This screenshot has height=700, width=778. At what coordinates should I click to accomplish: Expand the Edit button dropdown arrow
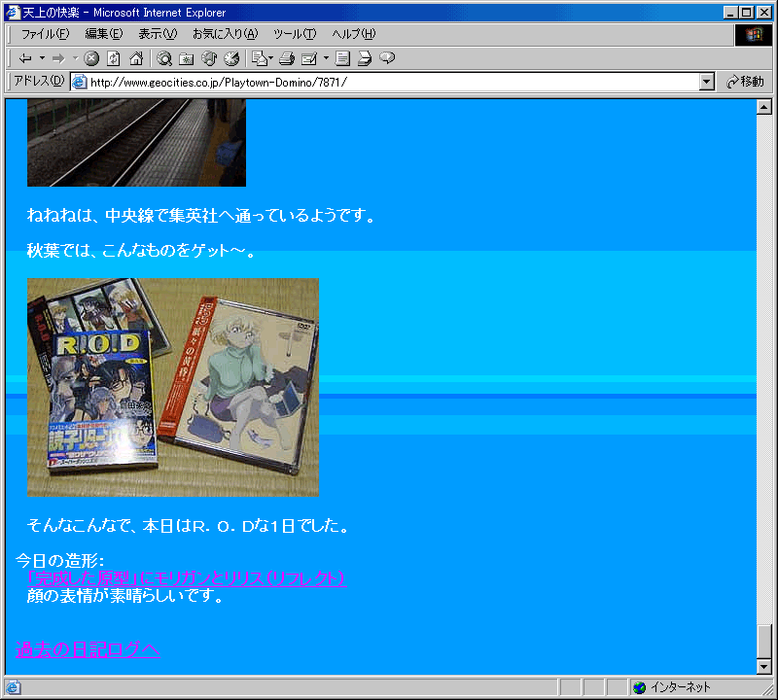pos(326,58)
